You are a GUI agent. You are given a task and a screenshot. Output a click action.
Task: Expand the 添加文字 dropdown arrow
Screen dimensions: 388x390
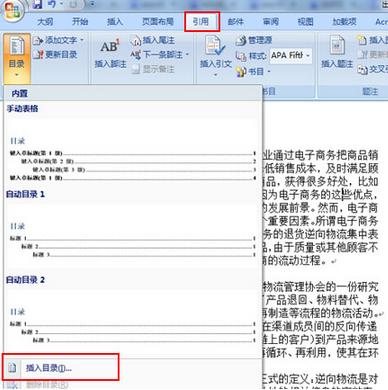(x=82, y=40)
